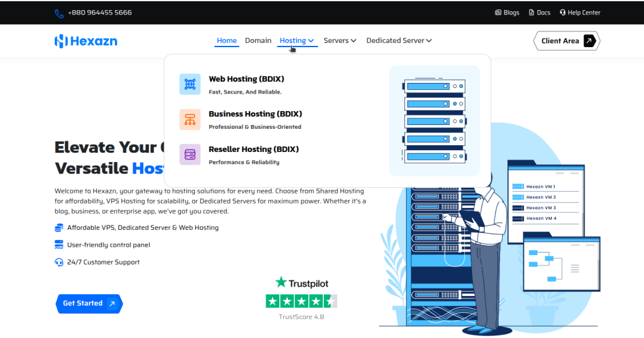Click 'Hexazn VM 2' in illustration
644x338 pixels.
(x=541, y=197)
